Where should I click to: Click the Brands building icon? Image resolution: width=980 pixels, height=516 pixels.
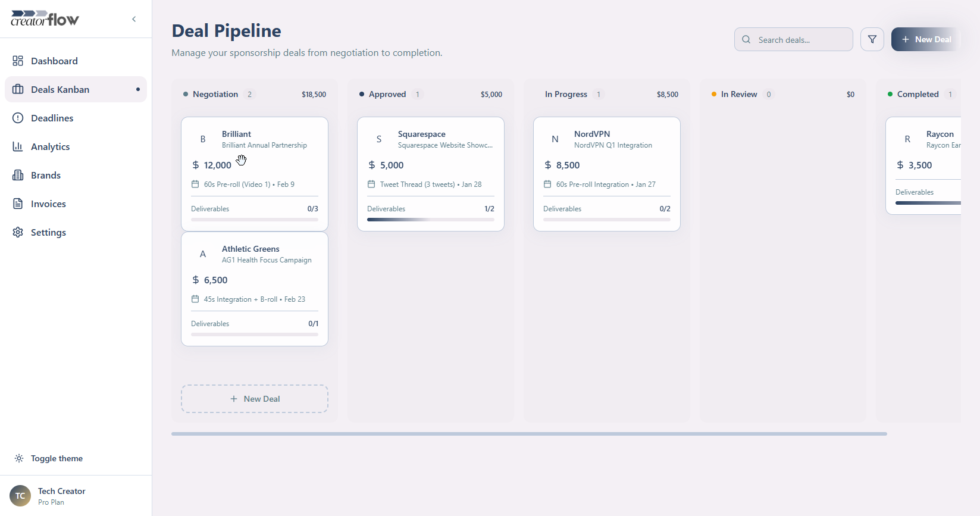tap(18, 175)
